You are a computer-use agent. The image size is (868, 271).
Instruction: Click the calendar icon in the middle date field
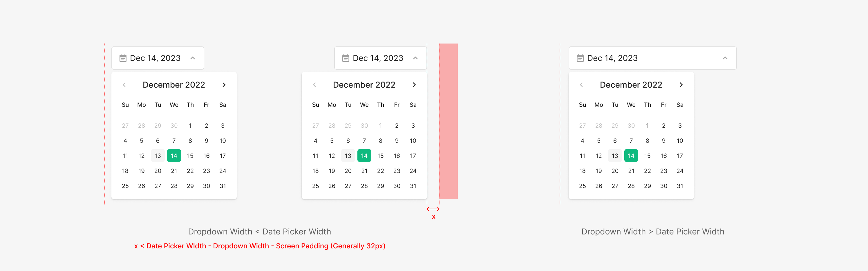[x=346, y=58]
